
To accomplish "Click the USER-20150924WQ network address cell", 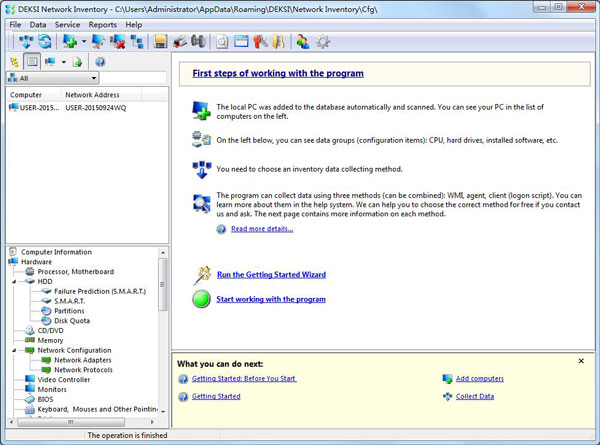I will tap(96, 108).
